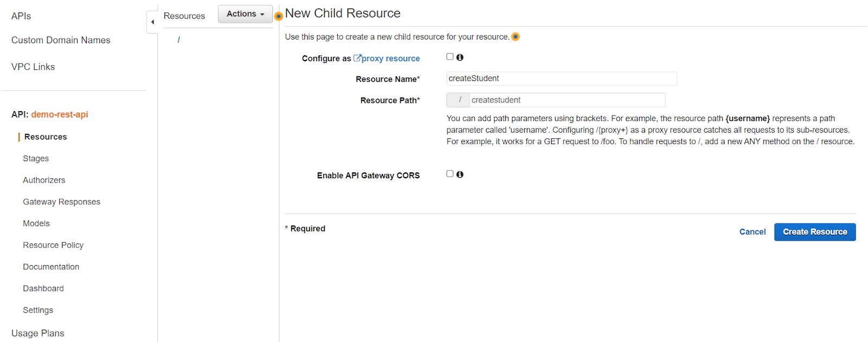Click info icon next to CORS checkbox
868x342 pixels.
click(x=460, y=175)
